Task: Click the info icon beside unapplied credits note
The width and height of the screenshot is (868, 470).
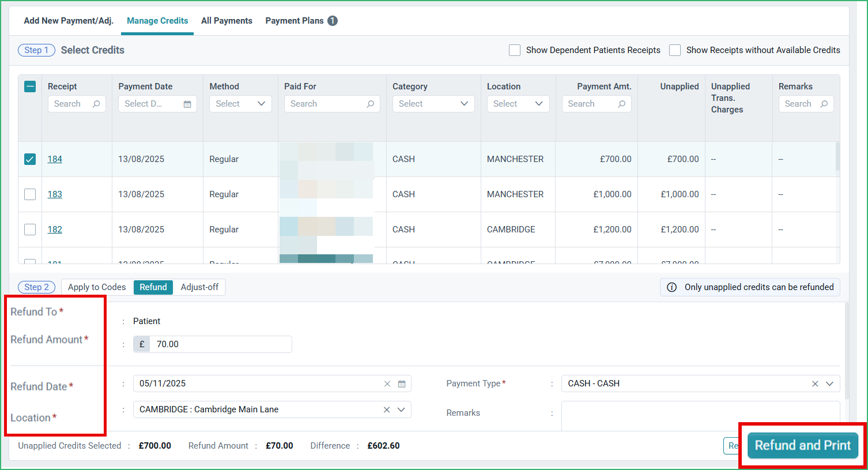Action: coord(671,287)
